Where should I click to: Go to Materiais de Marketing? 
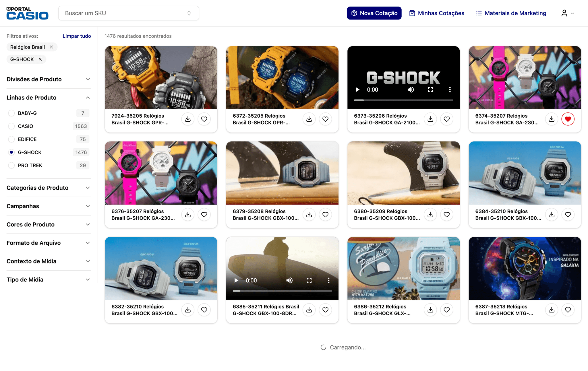pyautogui.click(x=511, y=13)
